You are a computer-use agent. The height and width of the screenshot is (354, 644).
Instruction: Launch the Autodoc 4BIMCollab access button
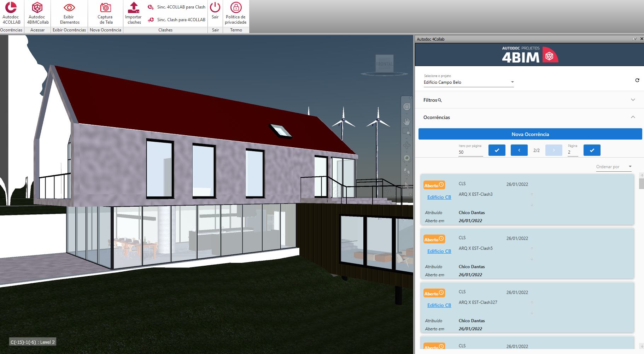[37, 13]
